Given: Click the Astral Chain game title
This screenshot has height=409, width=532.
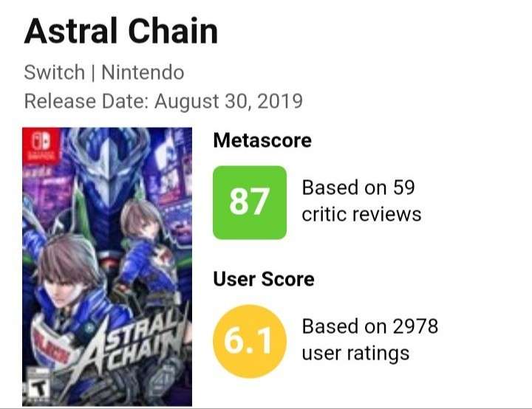Looking at the screenshot, I should tap(121, 32).
